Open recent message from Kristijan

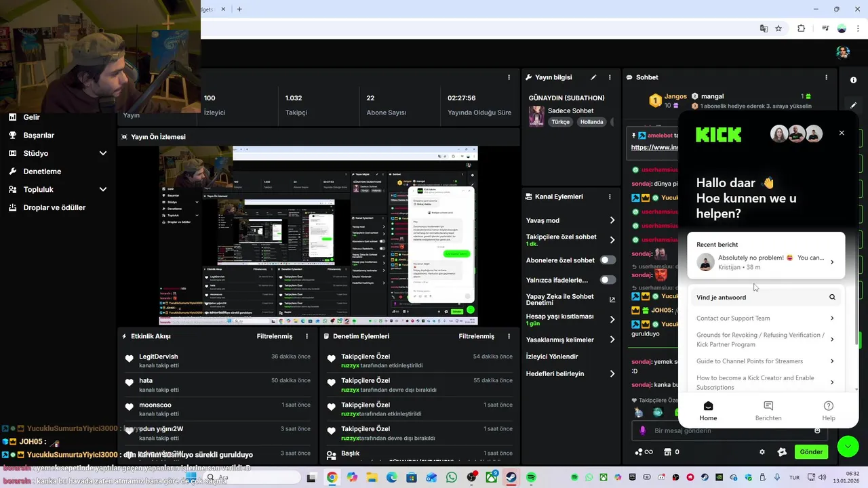coord(766,262)
